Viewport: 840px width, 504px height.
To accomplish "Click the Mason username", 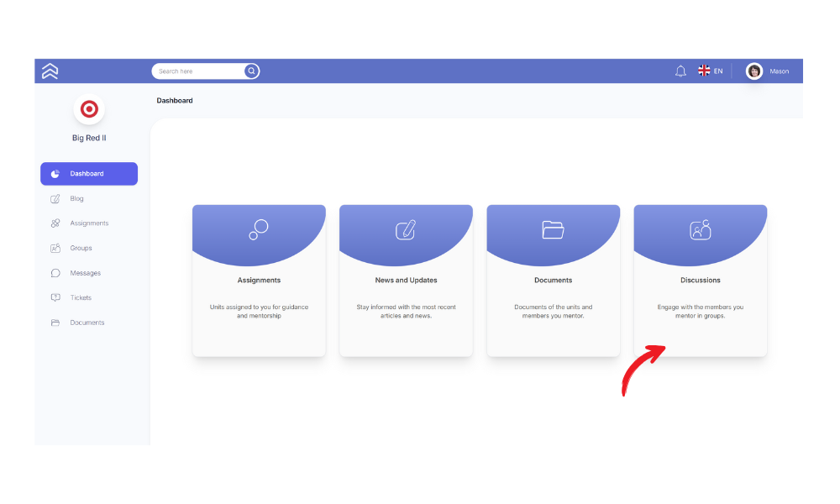I will click(x=779, y=71).
